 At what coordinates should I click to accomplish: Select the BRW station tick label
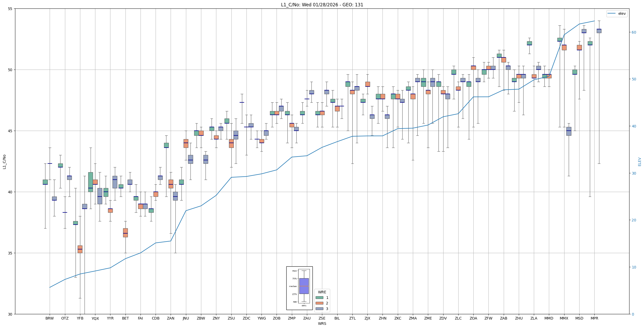pyautogui.click(x=49, y=318)
